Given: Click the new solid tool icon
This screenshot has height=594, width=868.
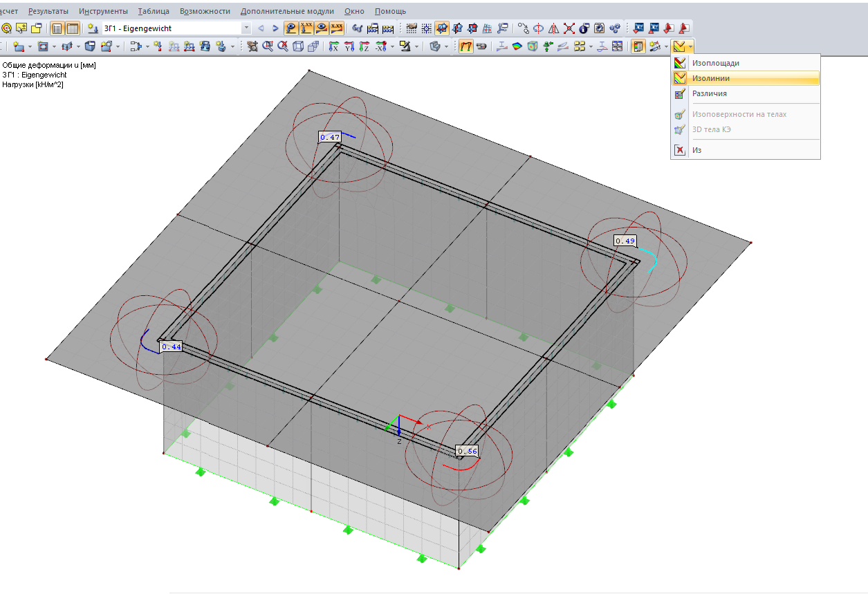Looking at the screenshot, I should [x=90, y=46].
